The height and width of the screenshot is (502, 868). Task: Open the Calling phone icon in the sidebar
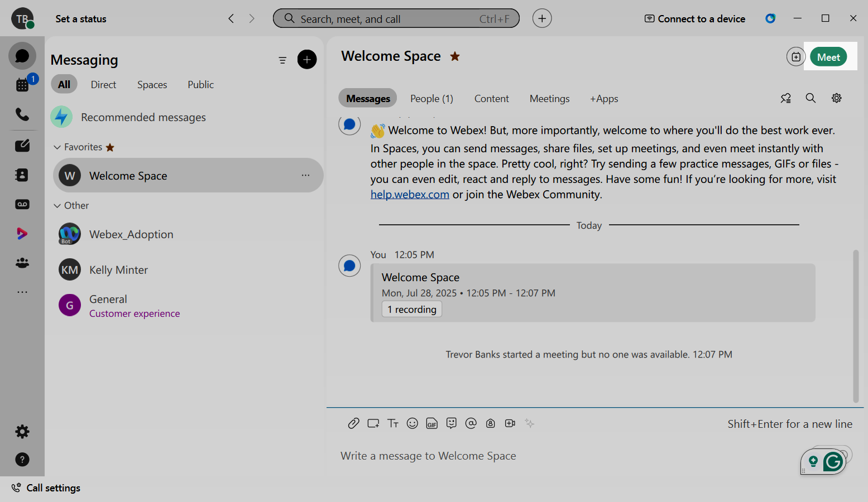pos(22,114)
